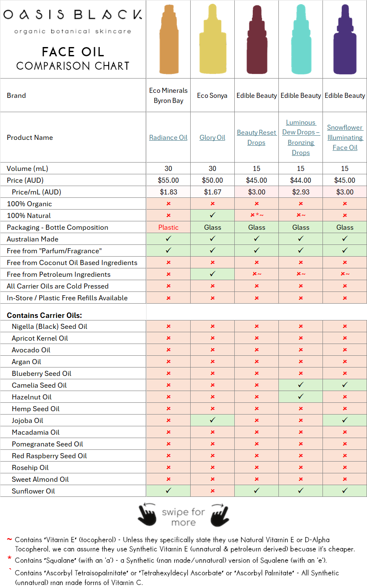
Task: Click Sunflower Oil checkmark for Beauty Reset Drops
Action: coord(257,491)
